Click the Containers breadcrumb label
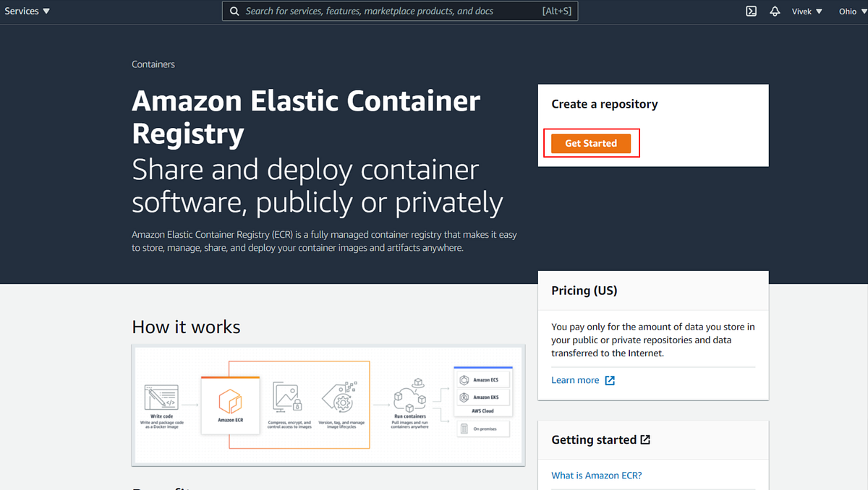The width and height of the screenshot is (868, 490). [153, 64]
